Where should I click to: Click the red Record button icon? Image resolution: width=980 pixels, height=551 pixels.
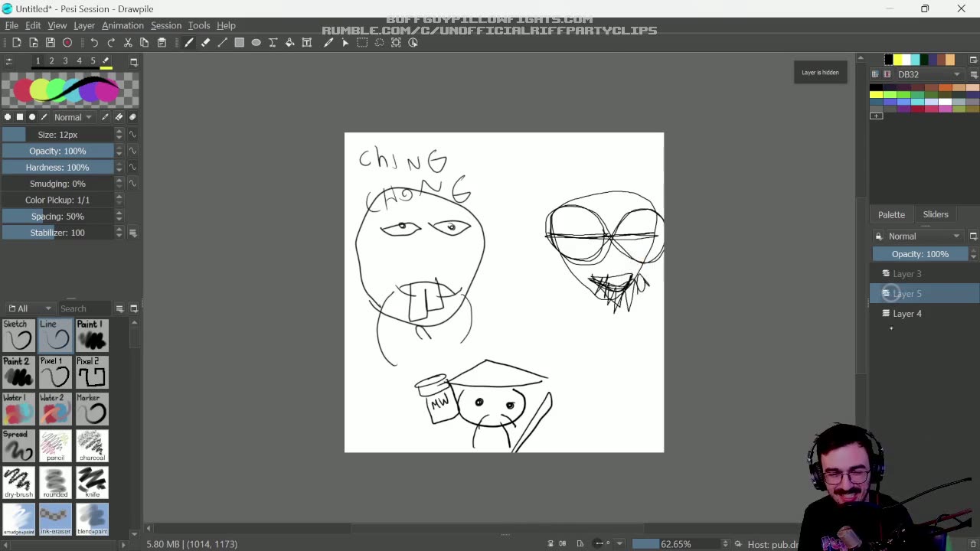[x=67, y=43]
